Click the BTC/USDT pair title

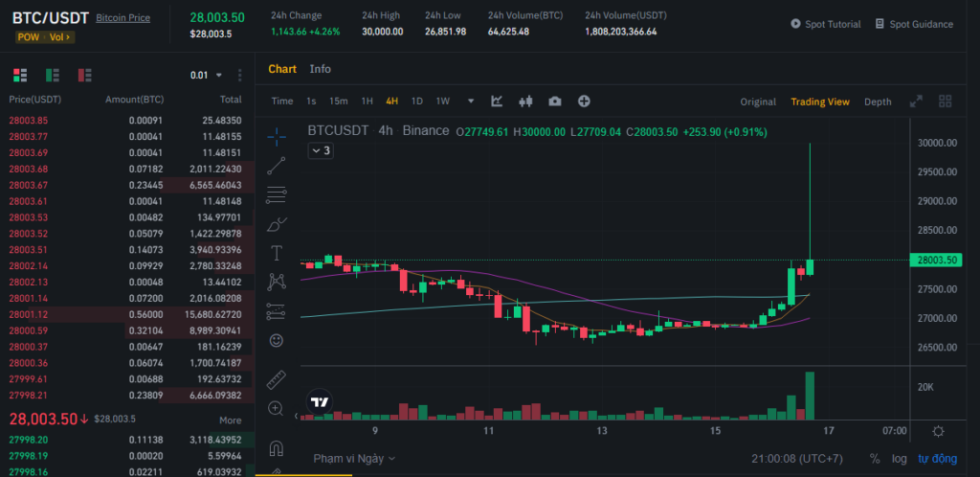[x=51, y=18]
